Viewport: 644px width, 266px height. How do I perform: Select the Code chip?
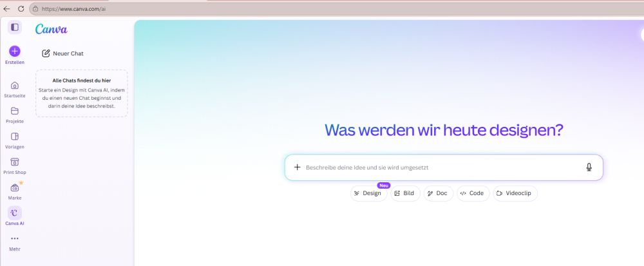[x=473, y=193]
